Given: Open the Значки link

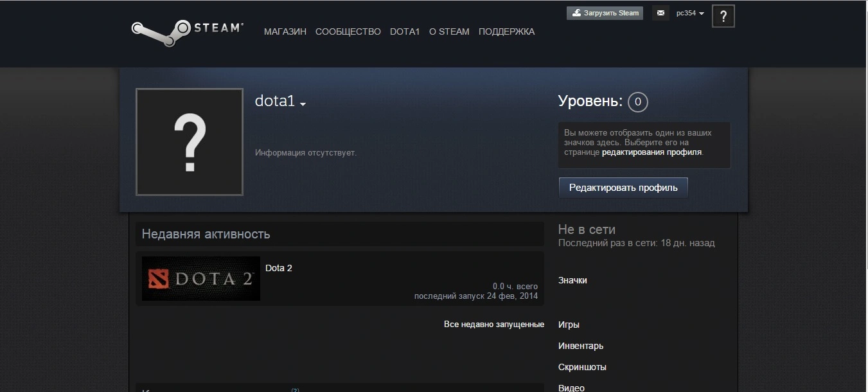Looking at the screenshot, I should pos(572,280).
